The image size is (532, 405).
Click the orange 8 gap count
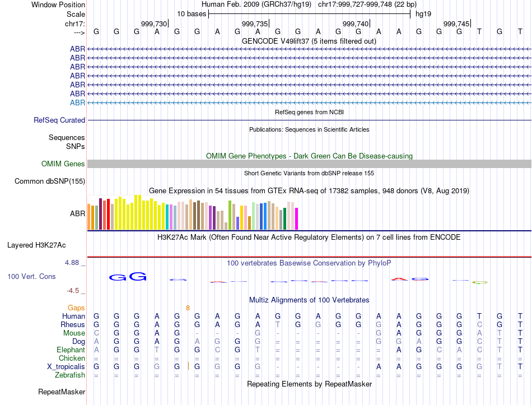pyautogui.click(x=188, y=308)
